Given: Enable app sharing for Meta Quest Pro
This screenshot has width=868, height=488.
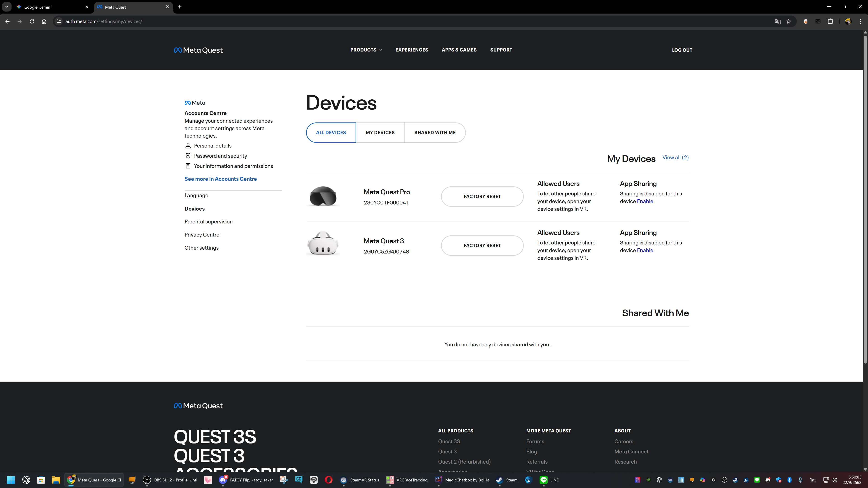Looking at the screenshot, I should [645, 201].
